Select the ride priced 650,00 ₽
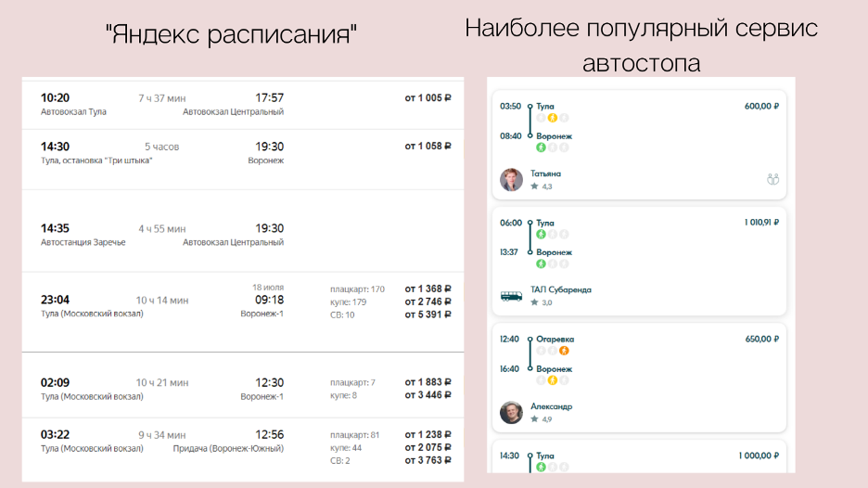The height and width of the screenshot is (488, 868). (x=639, y=378)
